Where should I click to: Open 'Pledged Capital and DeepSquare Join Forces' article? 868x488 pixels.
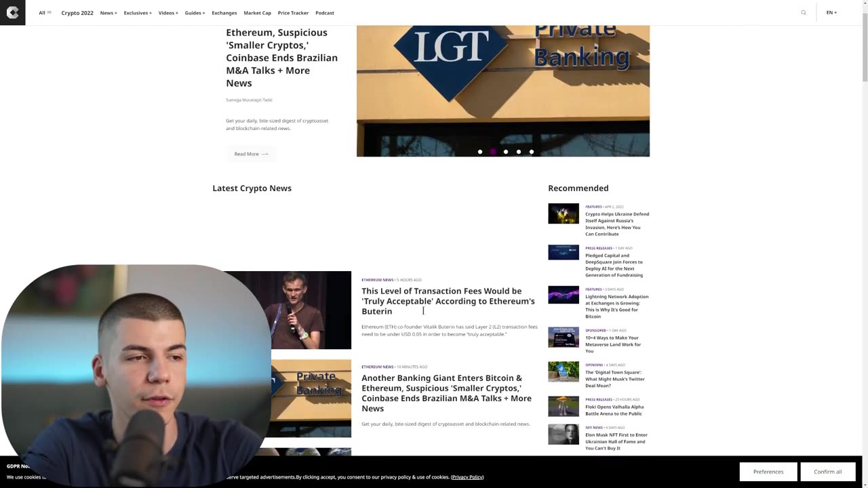click(614, 265)
